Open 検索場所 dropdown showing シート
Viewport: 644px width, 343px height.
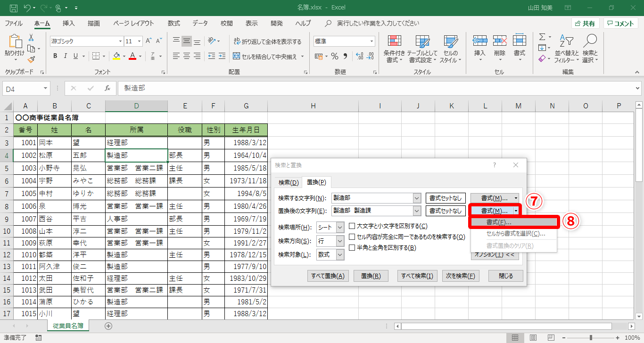point(340,227)
